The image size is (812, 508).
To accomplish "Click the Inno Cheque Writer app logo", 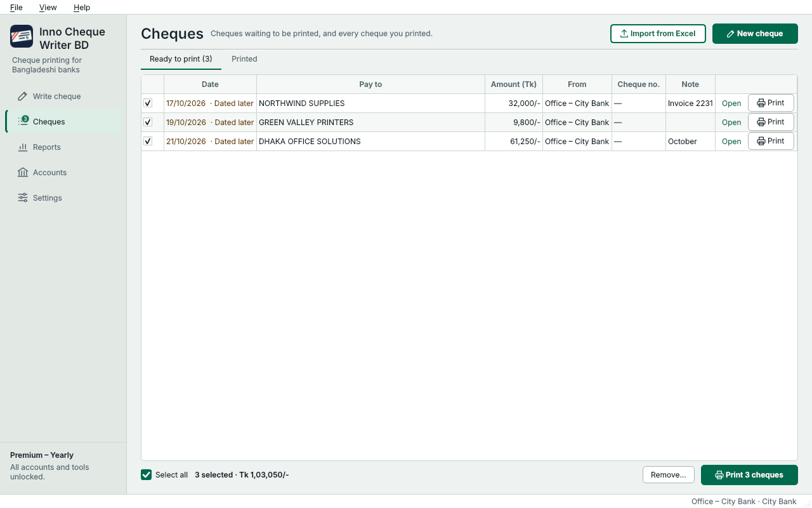I will click(x=22, y=37).
